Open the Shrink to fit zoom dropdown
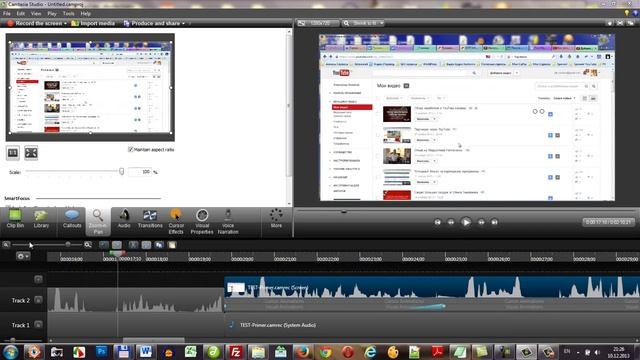Viewport: 640px width, 360px height. click(x=363, y=23)
